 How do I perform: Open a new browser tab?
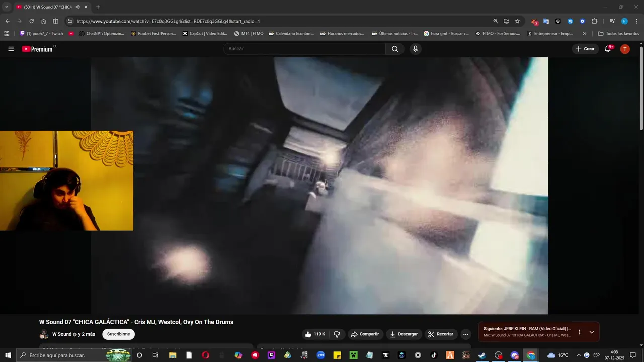(x=98, y=7)
